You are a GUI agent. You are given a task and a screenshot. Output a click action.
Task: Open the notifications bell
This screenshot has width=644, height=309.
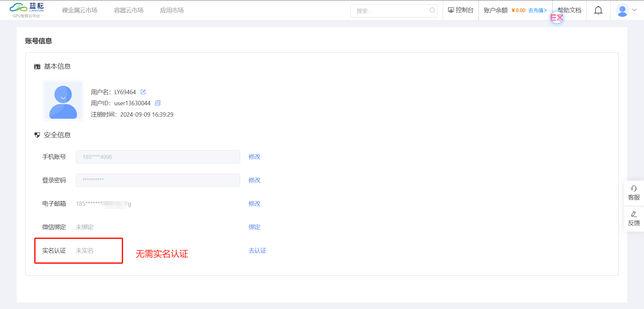pos(598,10)
